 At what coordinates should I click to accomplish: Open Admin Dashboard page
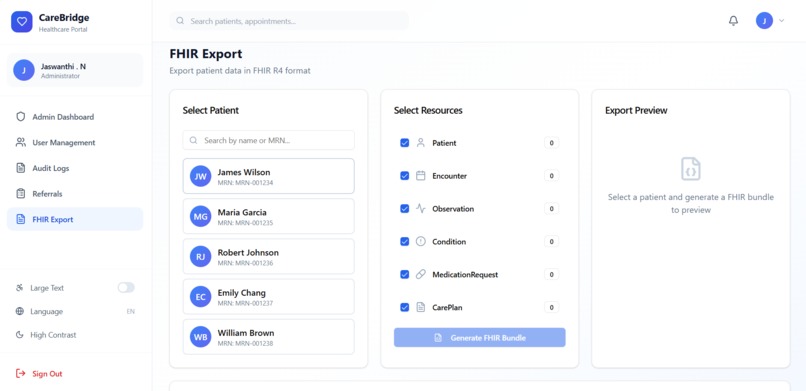(x=75, y=117)
